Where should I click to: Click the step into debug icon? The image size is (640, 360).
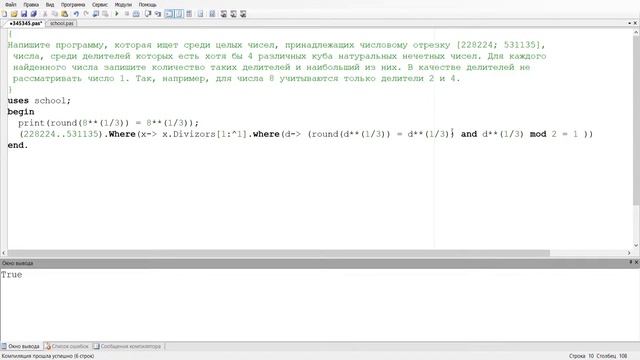click(158, 14)
